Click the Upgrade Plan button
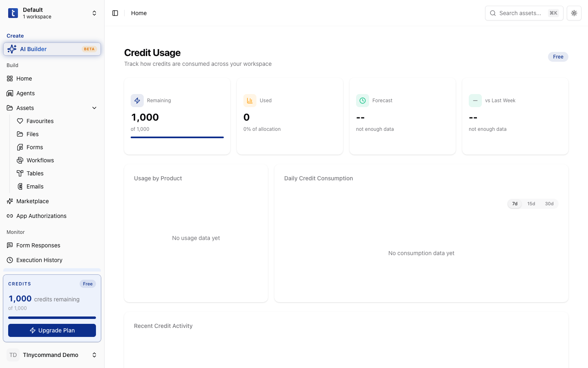This screenshot has height=368, width=588. (x=52, y=330)
